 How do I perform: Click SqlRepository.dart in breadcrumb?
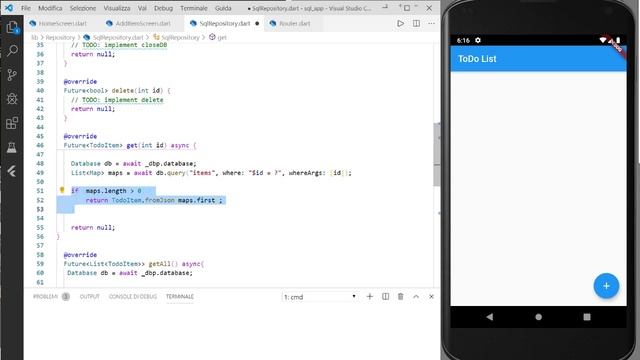click(118, 38)
